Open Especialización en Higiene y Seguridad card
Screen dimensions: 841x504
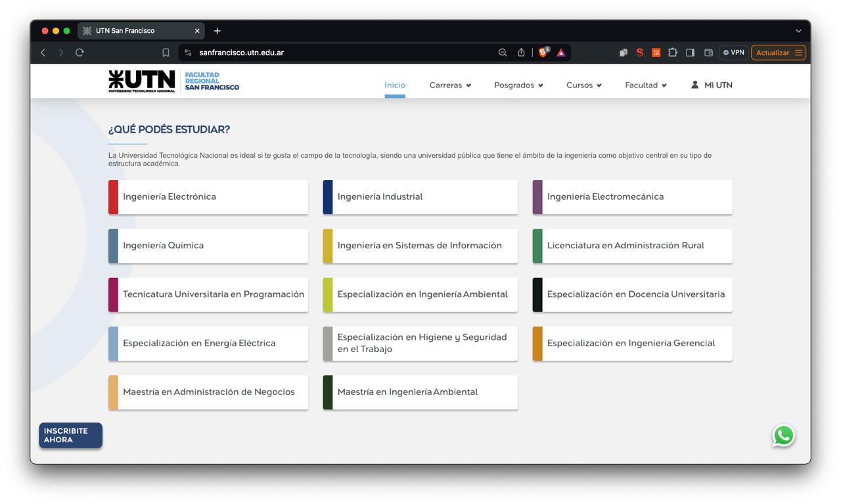420,344
